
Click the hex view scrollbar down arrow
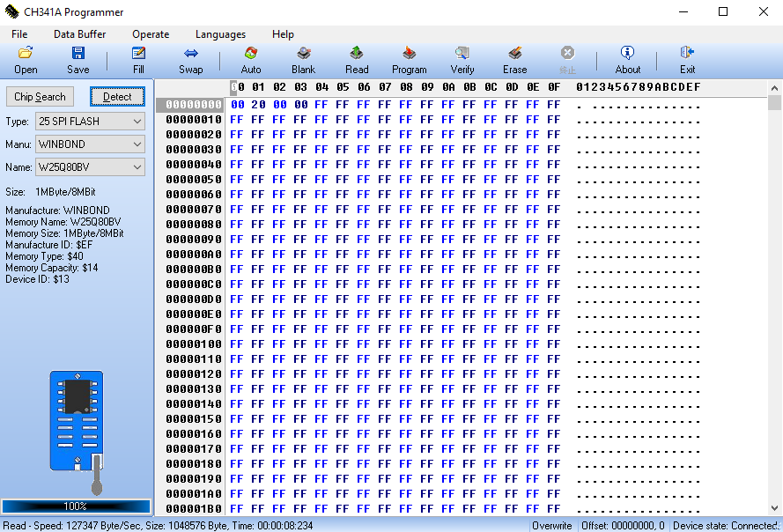point(775,508)
